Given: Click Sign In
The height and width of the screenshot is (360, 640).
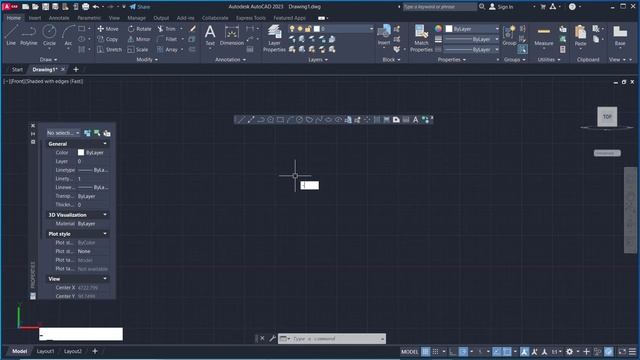Looking at the screenshot, I should point(501,7).
